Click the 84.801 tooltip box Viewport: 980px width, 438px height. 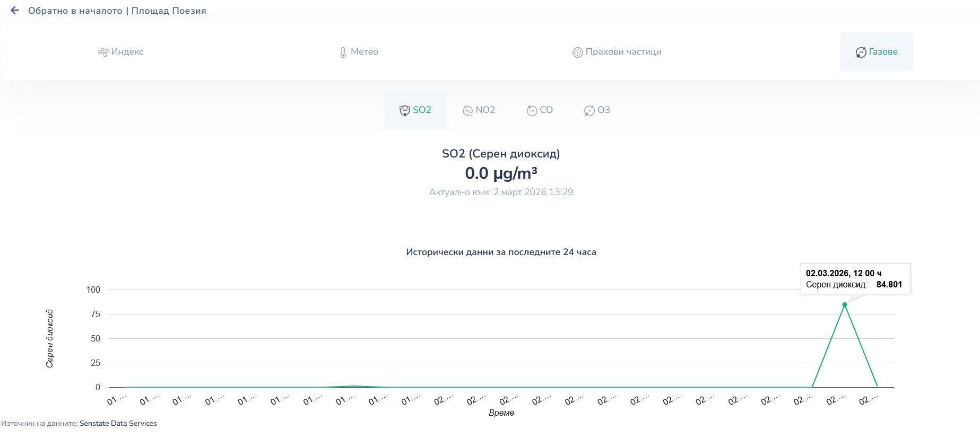coord(855,279)
